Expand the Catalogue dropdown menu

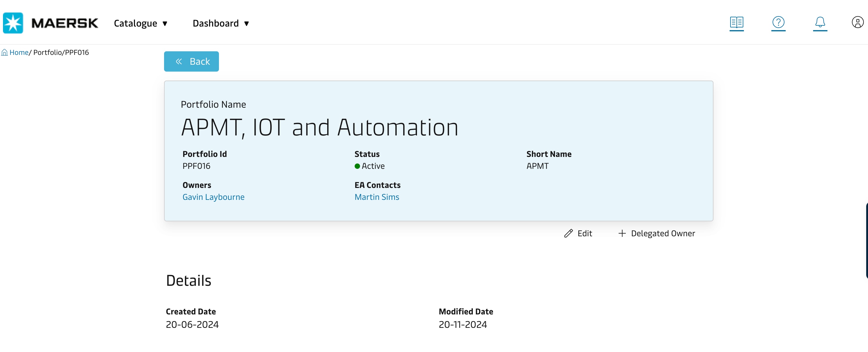[x=141, y=23]
